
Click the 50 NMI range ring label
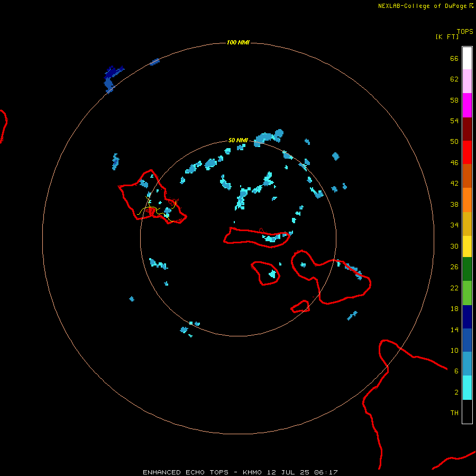(x=238, y=140)
